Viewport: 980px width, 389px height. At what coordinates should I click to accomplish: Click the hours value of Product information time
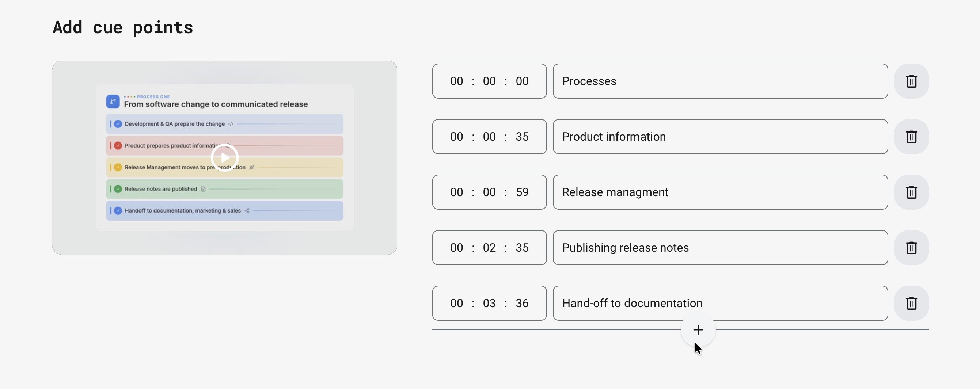(x=456, y=137)
